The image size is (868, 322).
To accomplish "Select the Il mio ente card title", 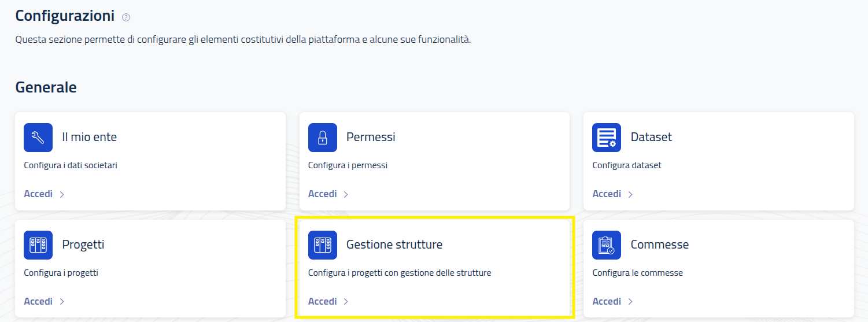I will (x=90, y=137).
